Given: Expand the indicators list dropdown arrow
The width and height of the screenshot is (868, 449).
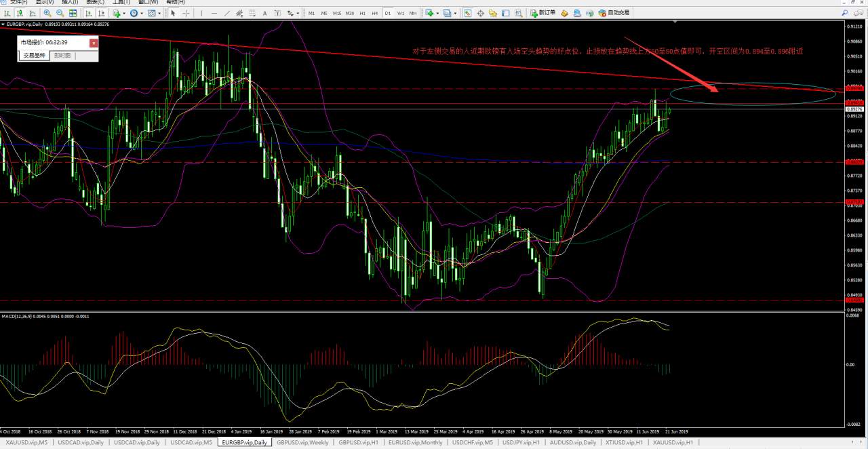Looking at the screenshot, I should point(124,13).
